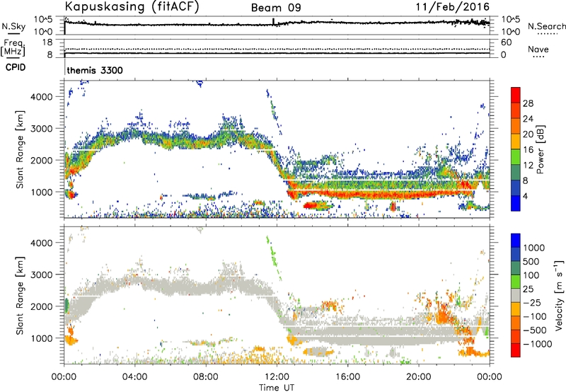Click the '60' Nave axis tick label
566x392 pixels.
click(x=506, y=42)
